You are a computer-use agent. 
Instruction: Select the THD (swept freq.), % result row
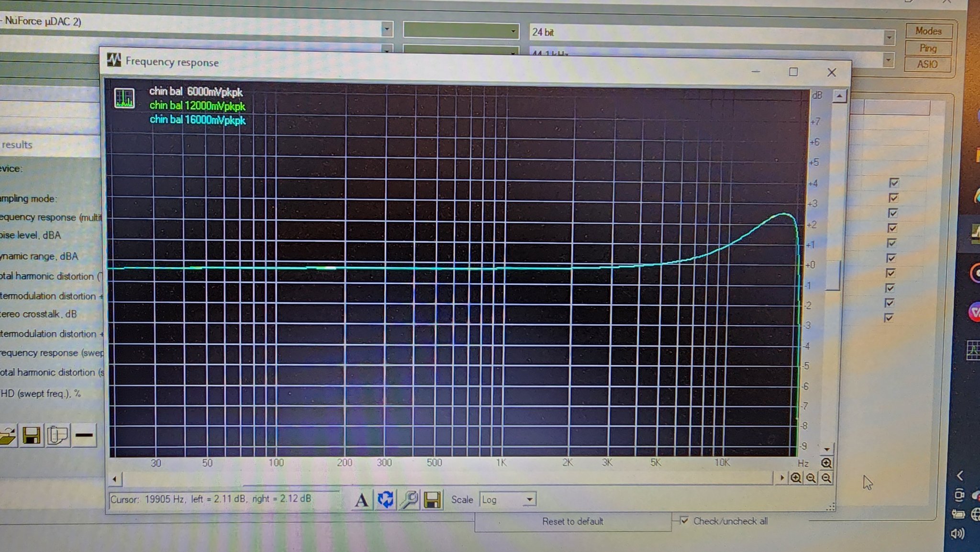pos(40,394)
